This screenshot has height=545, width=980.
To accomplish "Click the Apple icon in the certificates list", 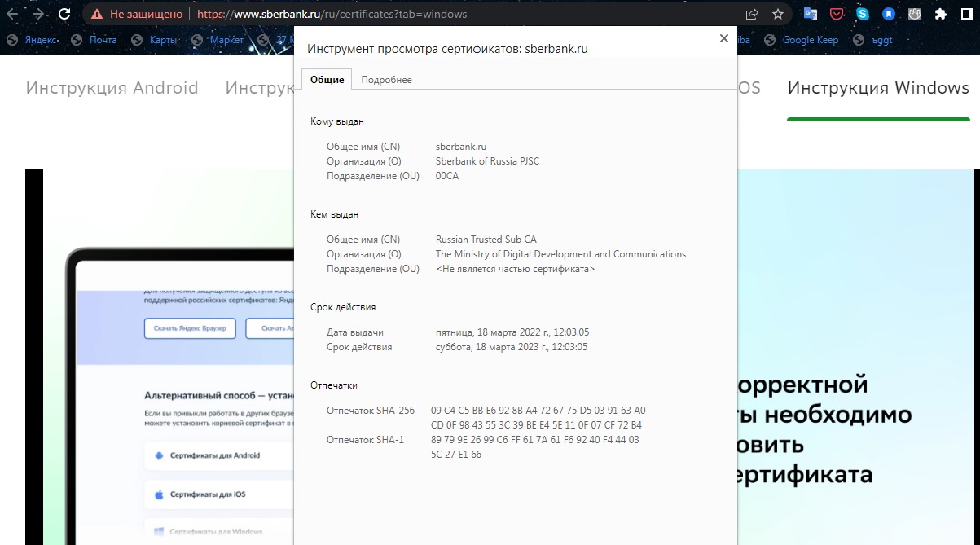I will [160, 494].
